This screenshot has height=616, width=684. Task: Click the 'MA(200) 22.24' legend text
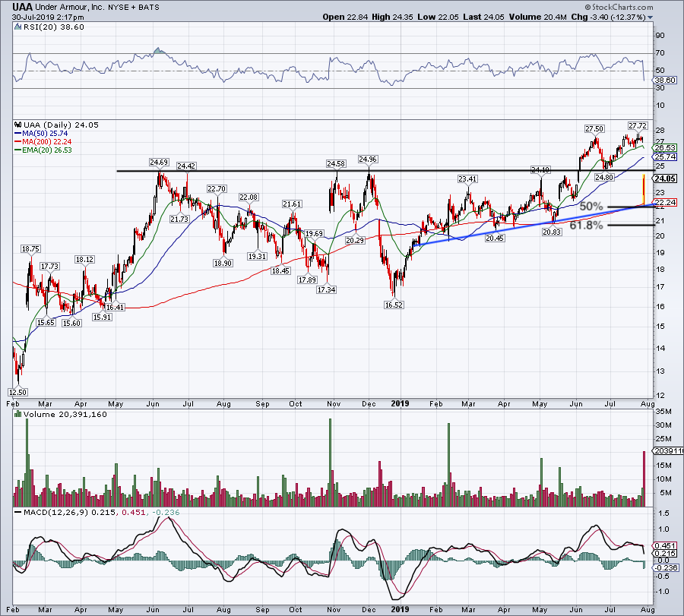coord(46,142)
